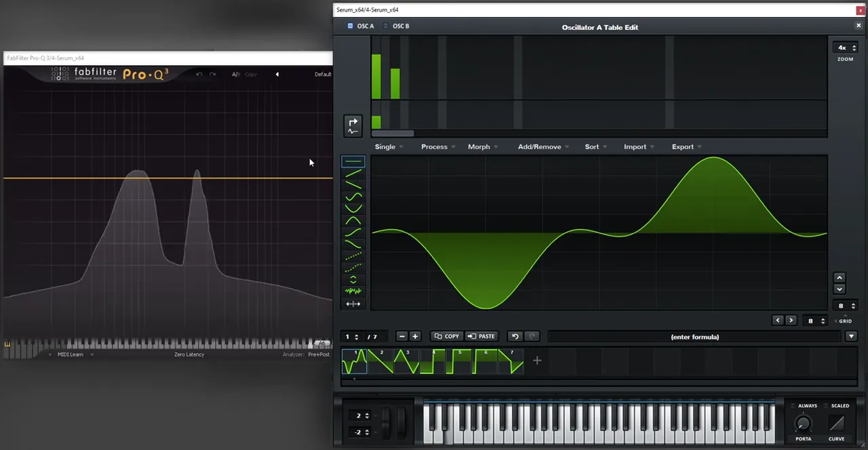Viewport: 868px width, 450px height.
Task: Select the noise waveform draw tool
Action: pos(353,291)
